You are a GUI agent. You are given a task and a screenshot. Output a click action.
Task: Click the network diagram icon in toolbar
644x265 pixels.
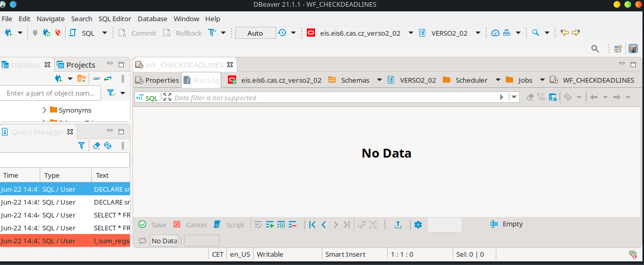pyautogui.click(x=506, y=33)
